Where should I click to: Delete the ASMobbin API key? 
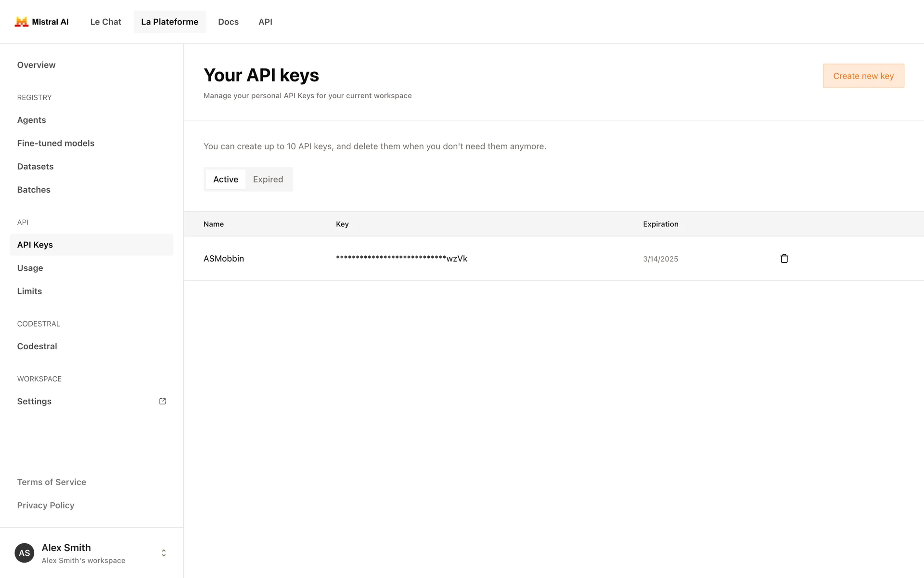pyautogui.click(x=784, y=259)
